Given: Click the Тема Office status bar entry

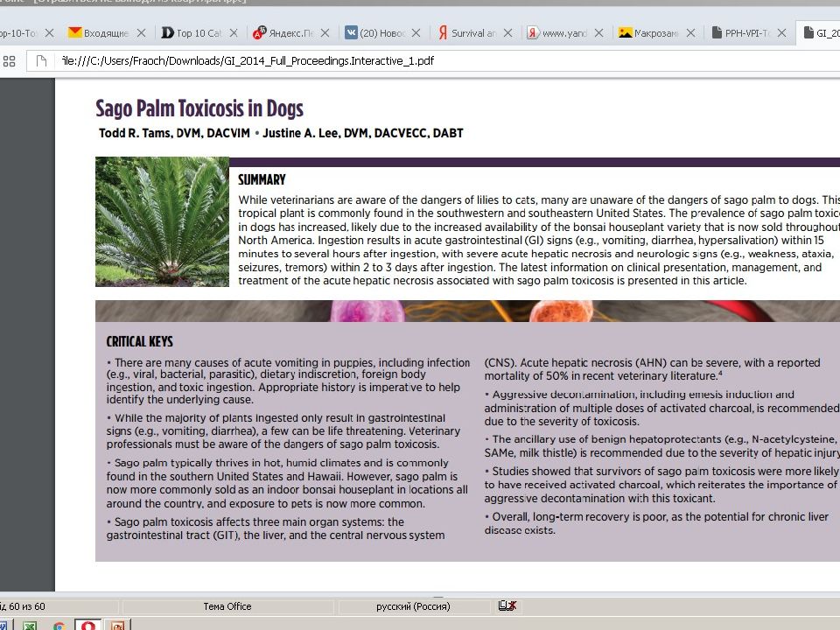Looking at the screenshot, I should 227,606.
